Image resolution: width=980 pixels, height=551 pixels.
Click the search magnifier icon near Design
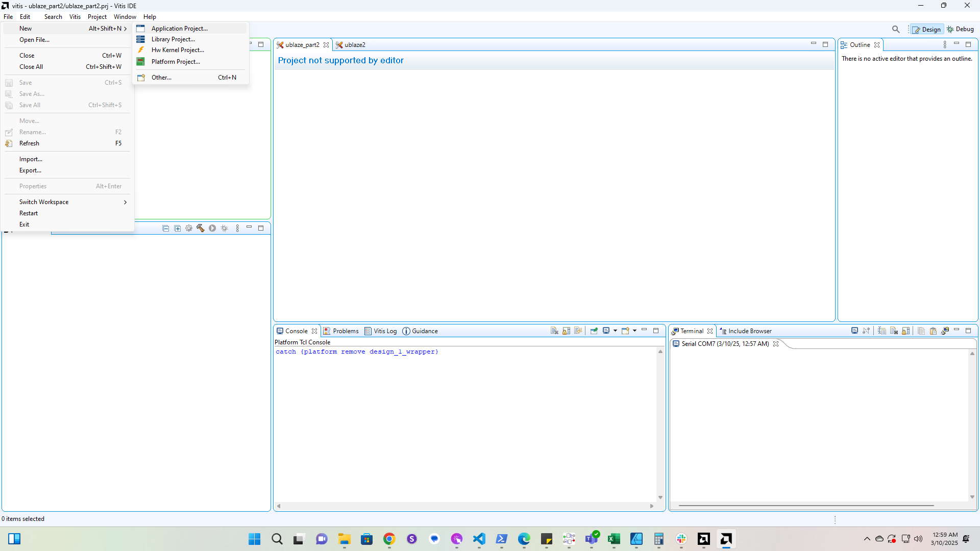[896, 29]
